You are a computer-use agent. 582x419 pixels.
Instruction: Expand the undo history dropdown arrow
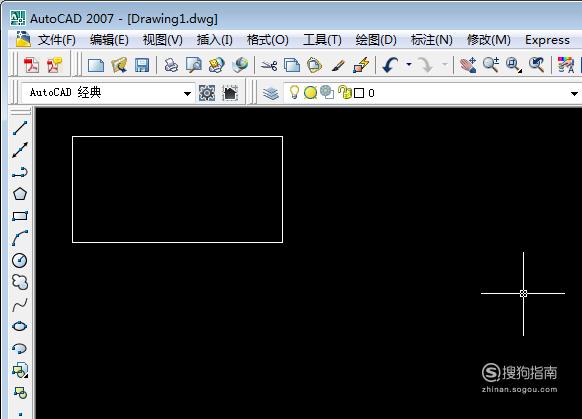point(409,65)
